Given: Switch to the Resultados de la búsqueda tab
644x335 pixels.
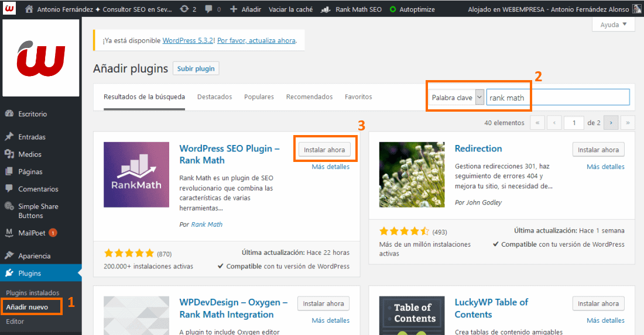Looking at the screenshot, I should tap(144, 97).
